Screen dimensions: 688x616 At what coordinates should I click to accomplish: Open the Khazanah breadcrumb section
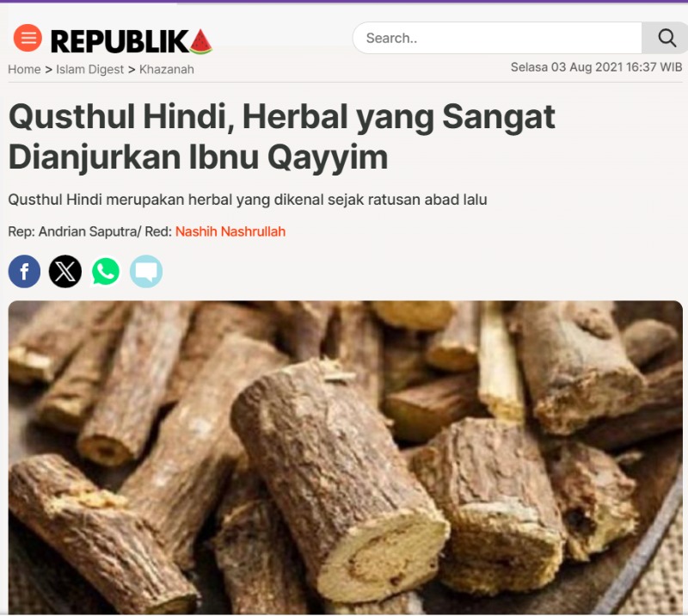[x=167, y=70]
